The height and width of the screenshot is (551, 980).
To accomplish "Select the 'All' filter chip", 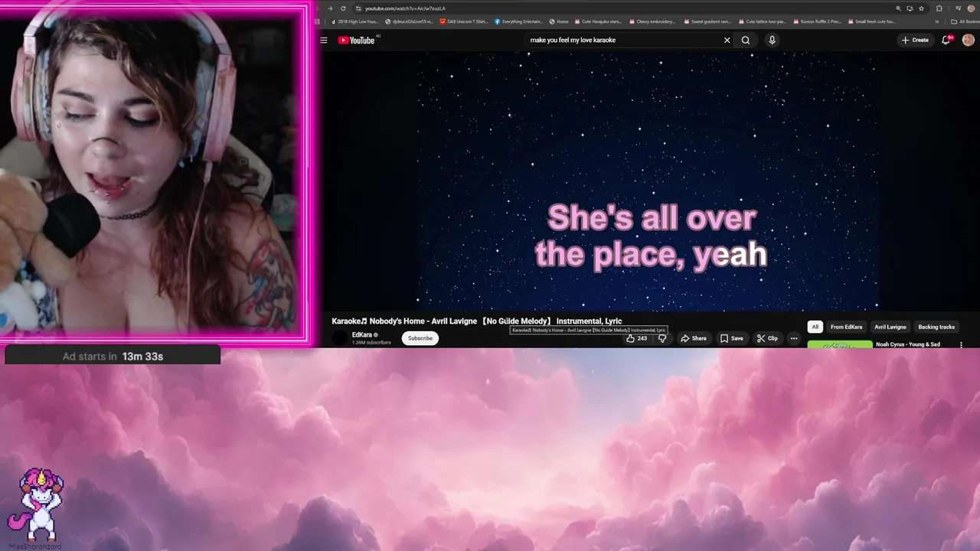I will [815, 327].
